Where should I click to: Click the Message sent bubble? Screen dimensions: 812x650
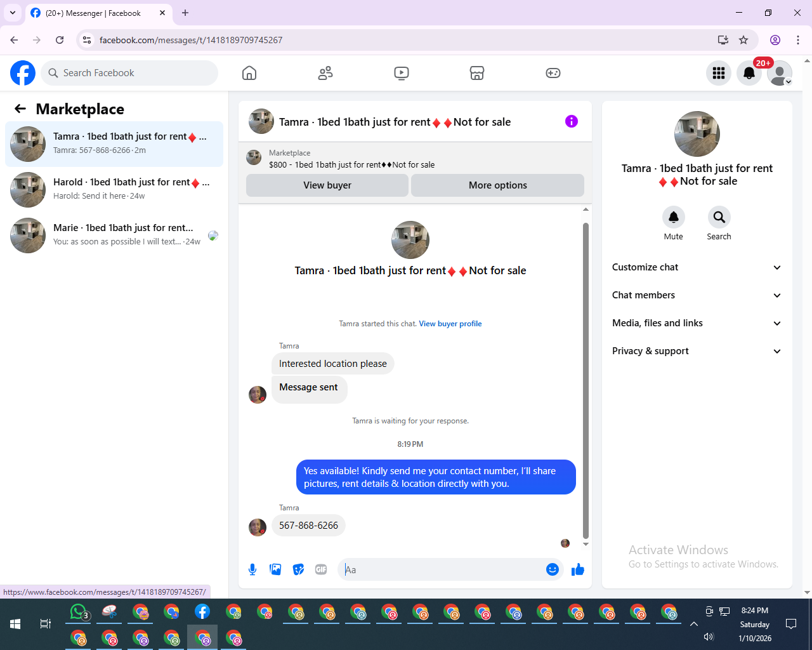pyautogui.click(x=309, y=389)
